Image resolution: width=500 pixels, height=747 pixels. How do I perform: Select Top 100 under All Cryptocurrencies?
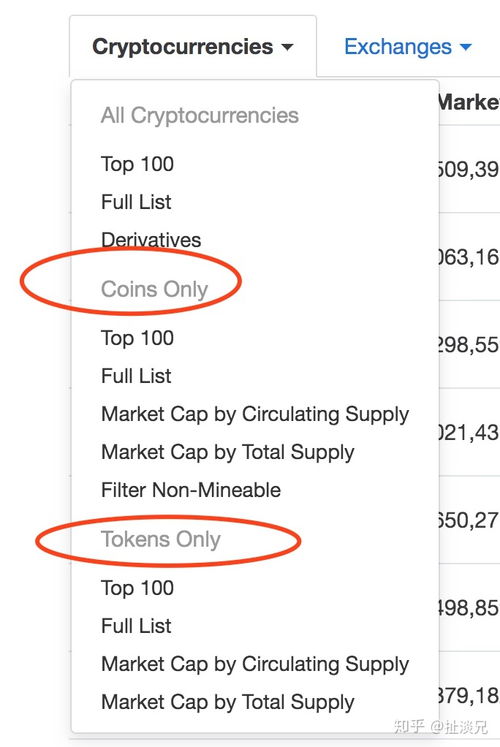click(137, 164)
